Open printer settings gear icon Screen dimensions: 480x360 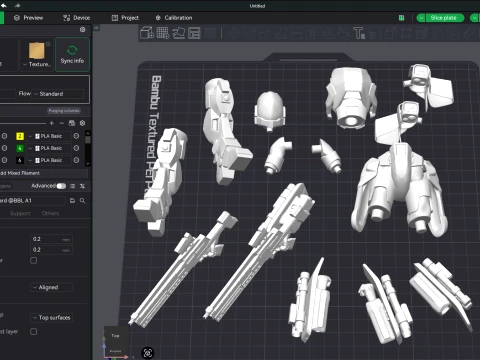point(83,30)
